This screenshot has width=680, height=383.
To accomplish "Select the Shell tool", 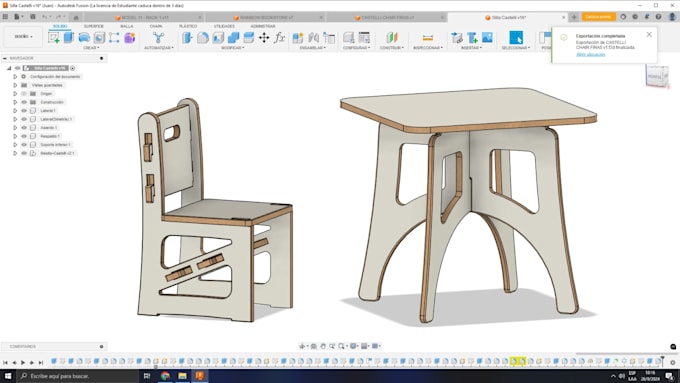I will 218,38.
